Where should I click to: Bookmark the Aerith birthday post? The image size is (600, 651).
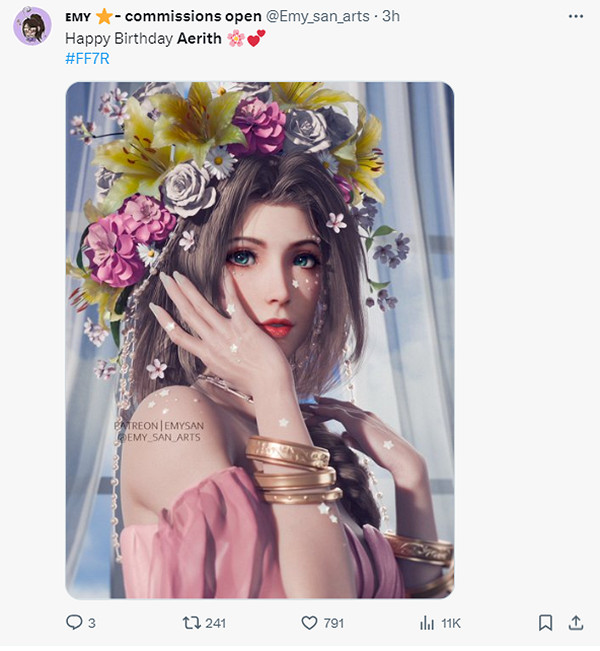click(x=545, y=623)
